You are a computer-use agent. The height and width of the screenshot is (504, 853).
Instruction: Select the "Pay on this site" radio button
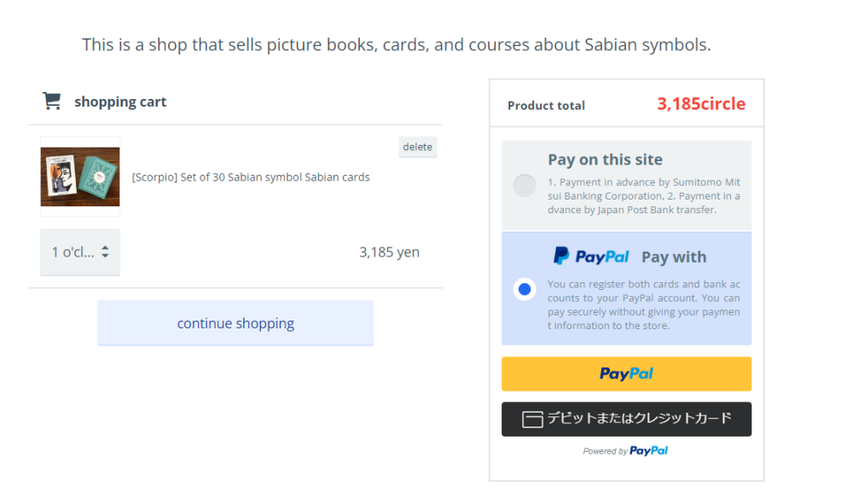pos(525,185)
